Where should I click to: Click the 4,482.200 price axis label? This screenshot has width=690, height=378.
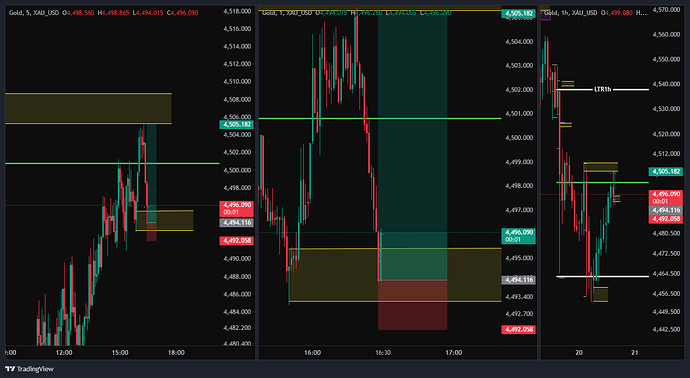tap(237, 328)
